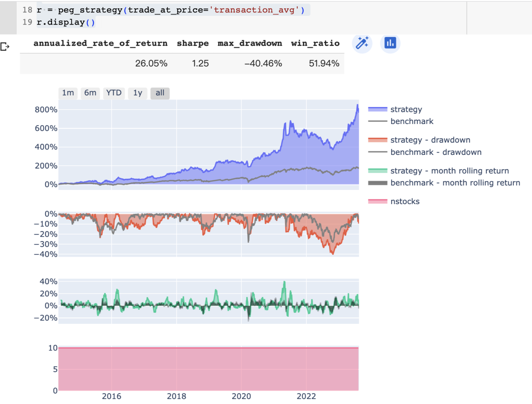532x404 pixels.
Task: Toggle benchmark - month rolling return
Action: point(455,183)
